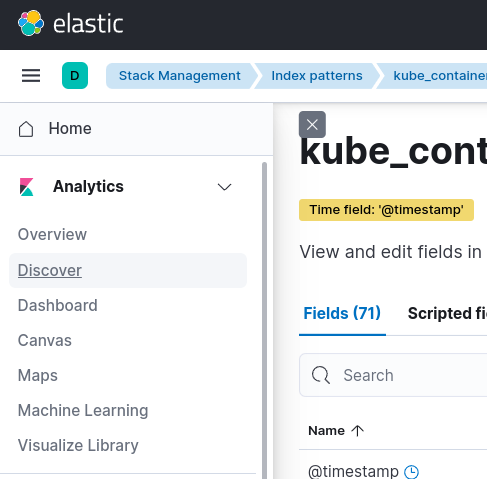Screen dimensions: 487x479
Task: Switch to Scripted fields tab
Action: point(447,313)
